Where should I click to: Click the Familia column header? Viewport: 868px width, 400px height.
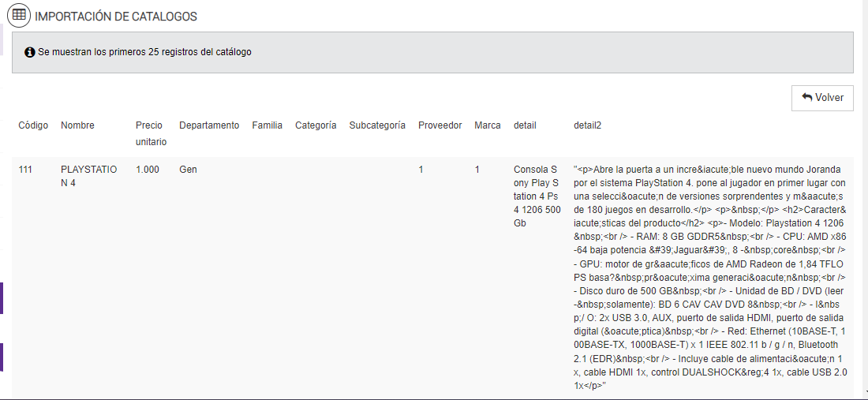[x=268, y=125]
